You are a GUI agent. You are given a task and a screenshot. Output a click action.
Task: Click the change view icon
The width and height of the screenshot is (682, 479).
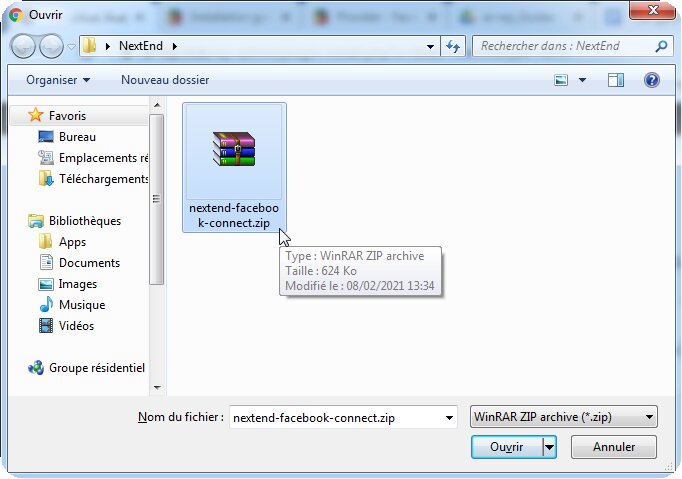[x=562, y=79]
